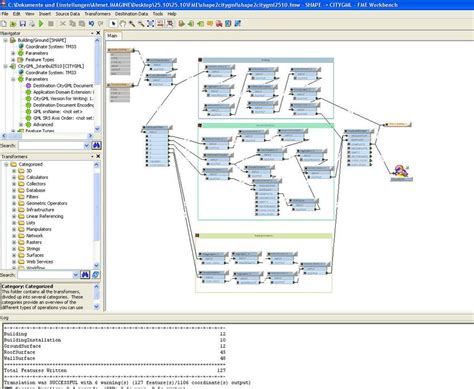Select the hand pan tool
Screen dimensions: 474x389
[123, 23]
